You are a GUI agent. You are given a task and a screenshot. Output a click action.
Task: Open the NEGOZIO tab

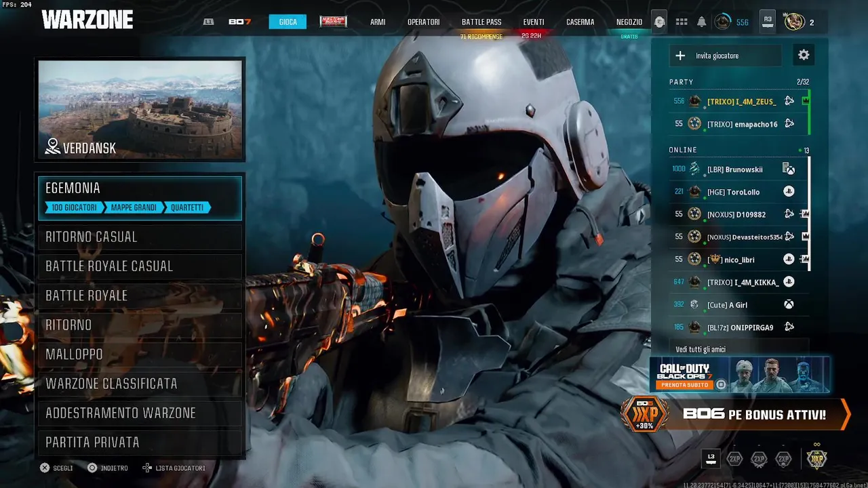click(x=629, y=22)
